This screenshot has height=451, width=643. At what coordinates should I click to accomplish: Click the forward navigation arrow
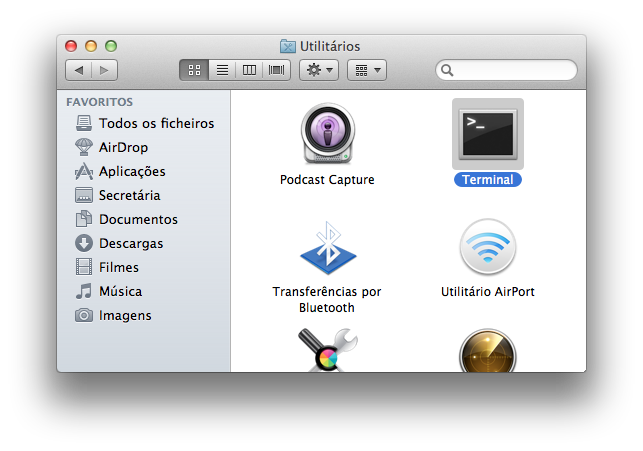[104, 70]
